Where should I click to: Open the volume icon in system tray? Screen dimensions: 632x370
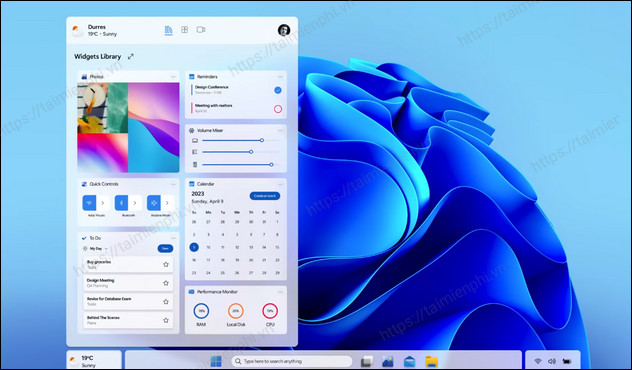click(552, 362)
